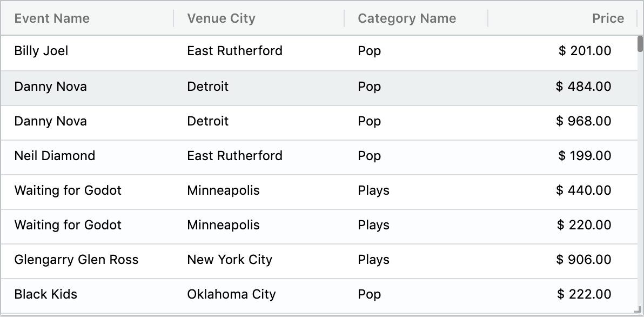Sort by the Event Name column header
The height and width of the screenshot is (317, 644).
52,18
